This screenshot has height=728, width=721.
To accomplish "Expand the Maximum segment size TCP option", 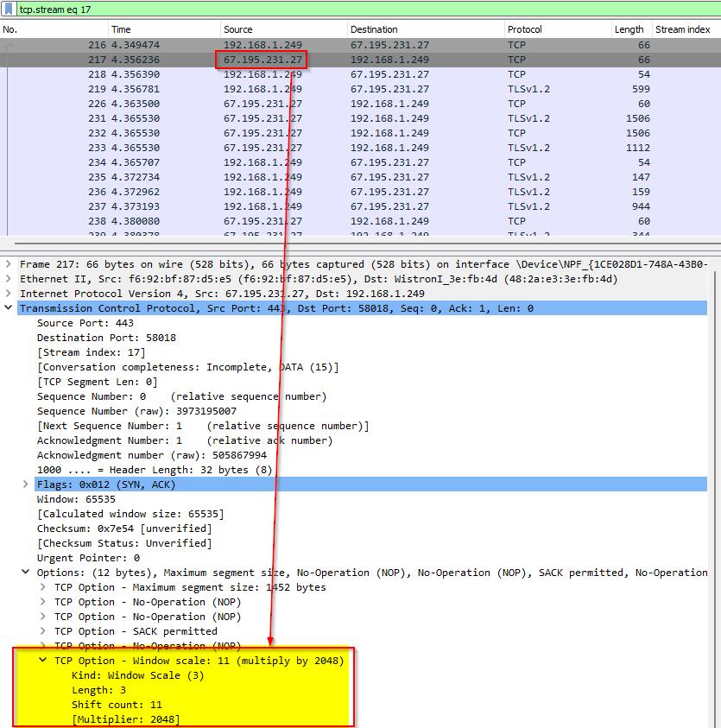I will pos(40,586).
